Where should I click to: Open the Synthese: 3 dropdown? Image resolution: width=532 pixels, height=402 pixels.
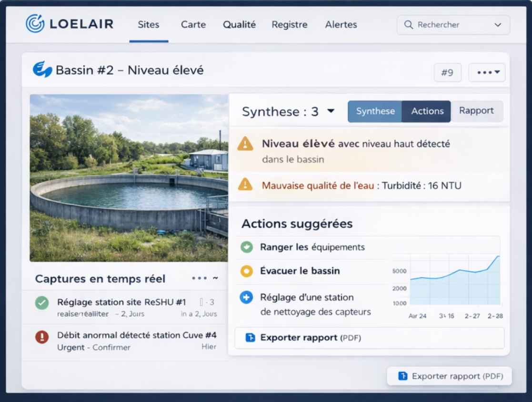[x=331, y=111]
